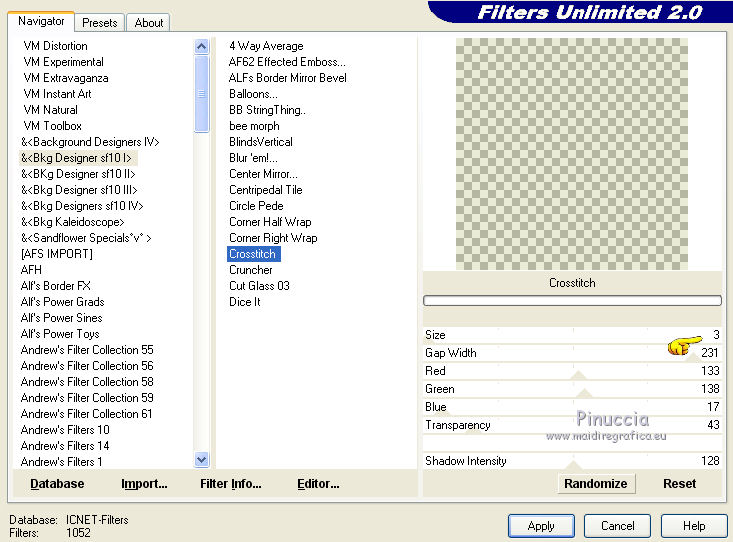Adjust the Size slider
Image resolution: width=733 pixels, height=542 pixels.
pos(572,335)
